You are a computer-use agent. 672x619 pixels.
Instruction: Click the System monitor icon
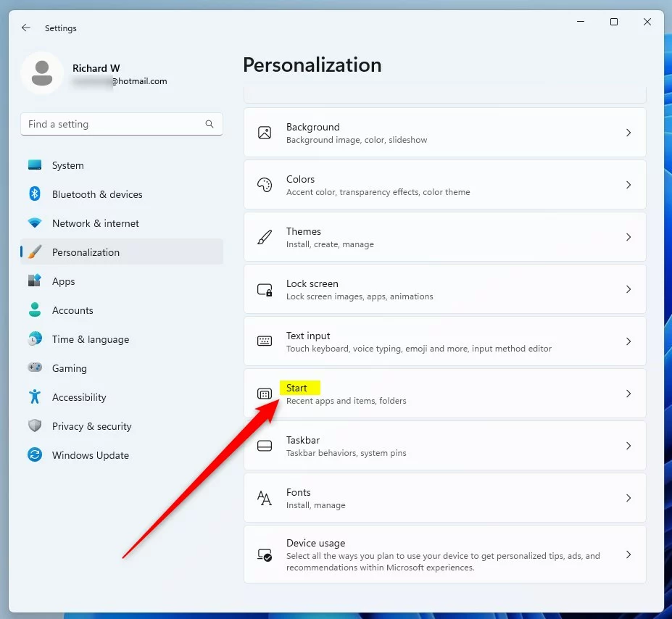[x=35, y=165]
